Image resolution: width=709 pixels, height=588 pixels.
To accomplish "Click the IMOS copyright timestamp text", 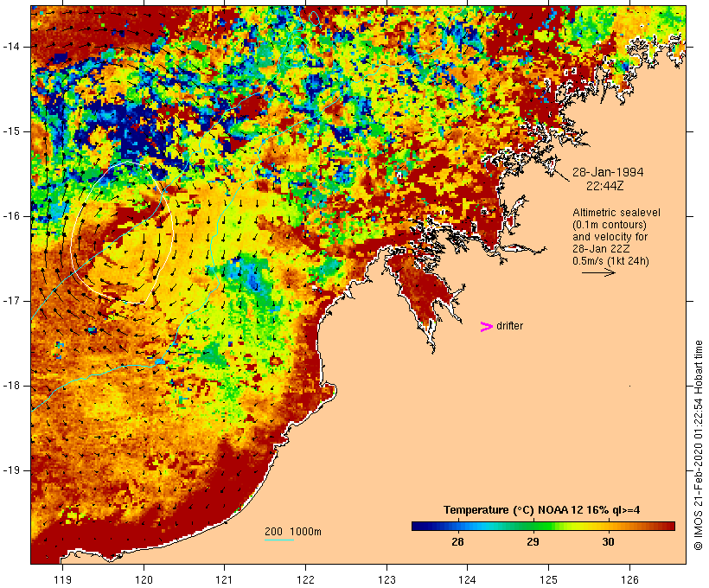I will point(699,445).
